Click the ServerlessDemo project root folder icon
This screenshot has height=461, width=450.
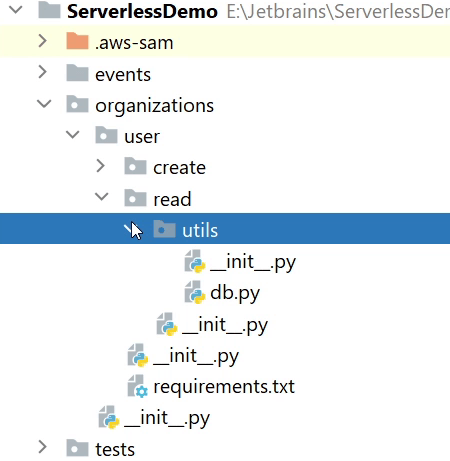pos(49,10)
